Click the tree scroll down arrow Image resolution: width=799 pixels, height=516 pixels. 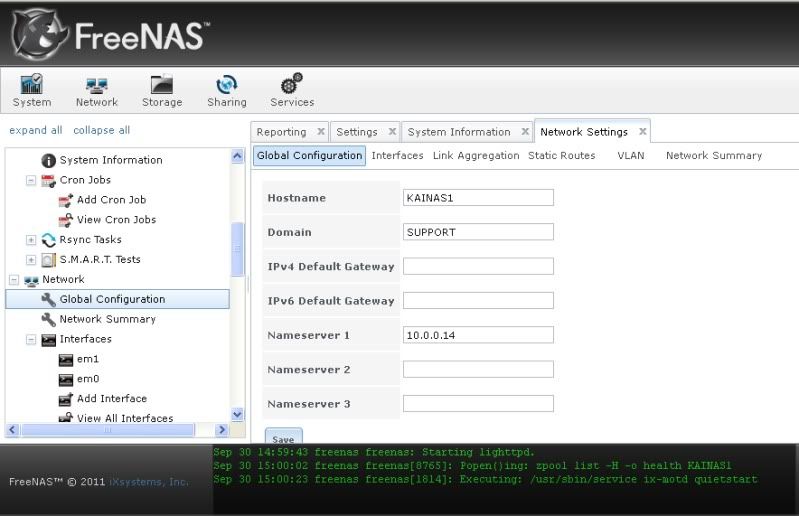[237, 414]
